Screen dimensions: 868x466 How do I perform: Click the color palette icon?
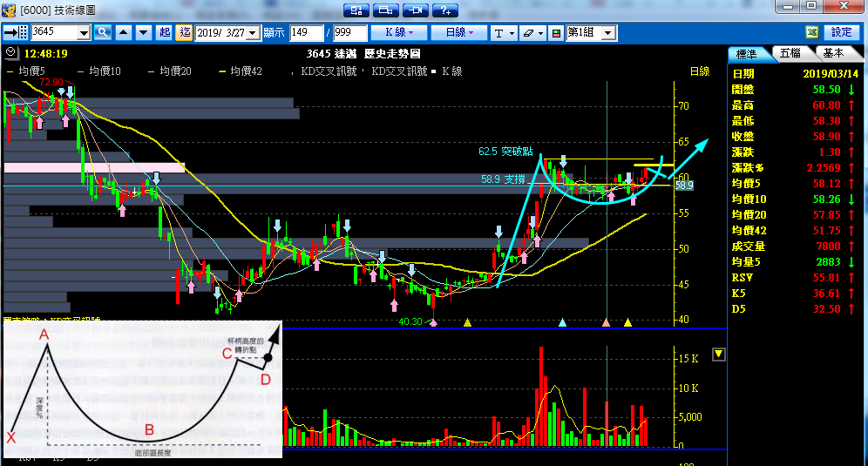pyautogui.click(x=556, y=33)
